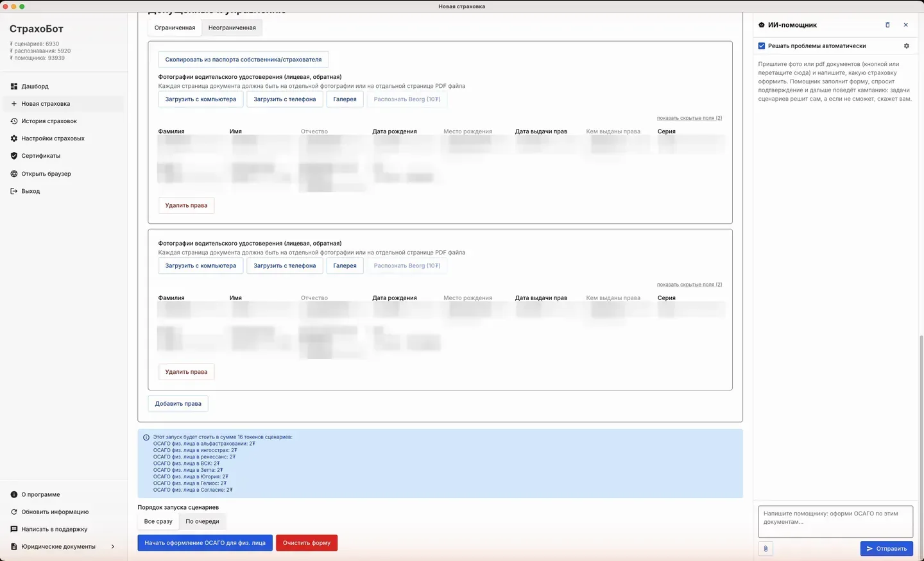Image resolution: width=924 pixels, height=561 pixels.
Task: Close the ИИ-помощник panel
Action: point(905,25)
